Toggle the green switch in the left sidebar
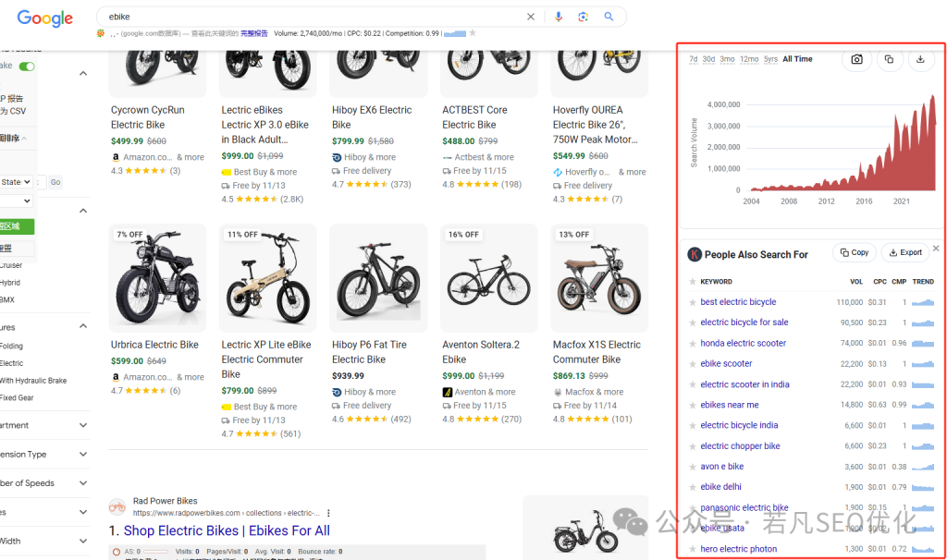The width and height of the screenshot is (947, 560). pyautogui.click(x=27, y=67)
